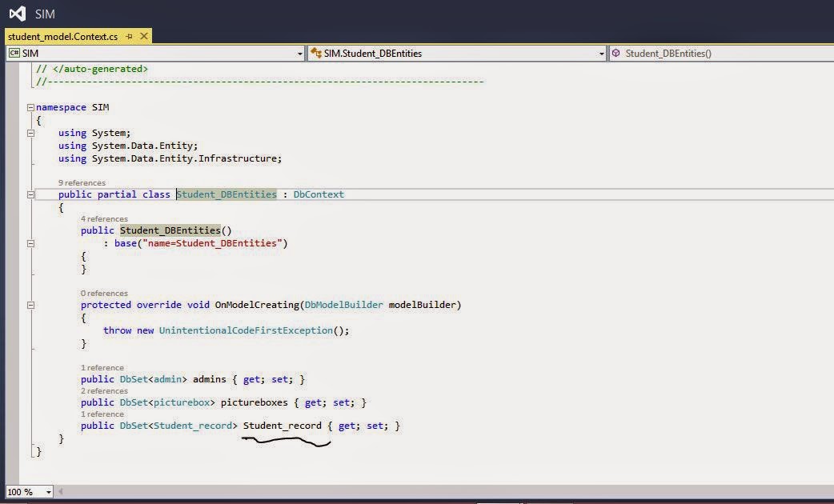Collapse the using directives region
The height and width of the screenshot is (504, 834).
pos(31,133)
